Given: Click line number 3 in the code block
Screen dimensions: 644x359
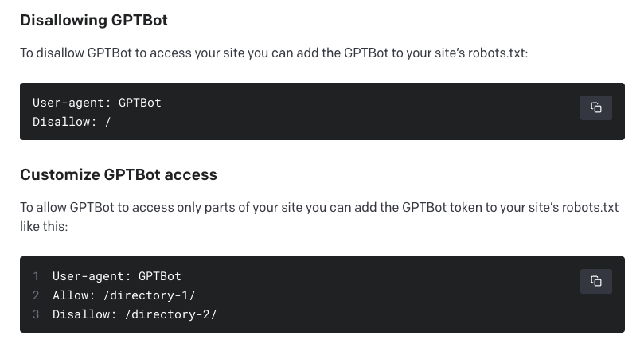Looking at the screenshot, I should point(36,314).
